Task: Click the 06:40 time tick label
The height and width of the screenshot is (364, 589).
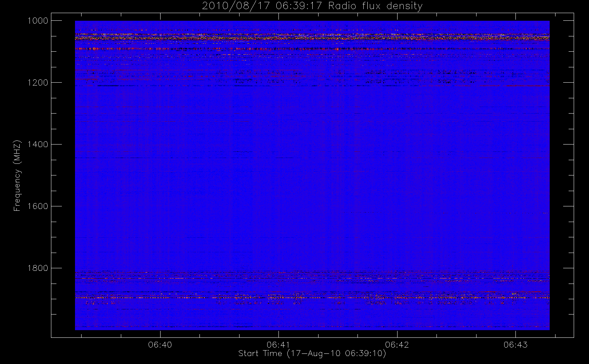Action: 160,345
